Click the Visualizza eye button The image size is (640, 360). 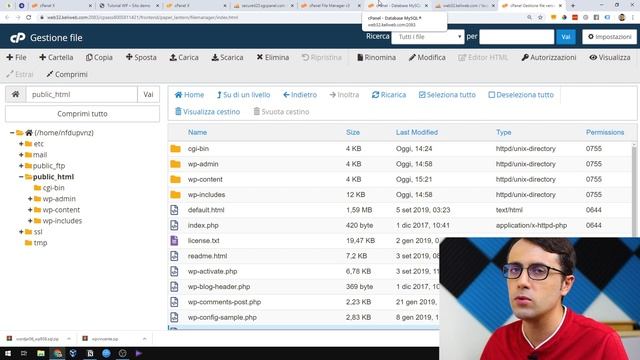tap(610, 58)
